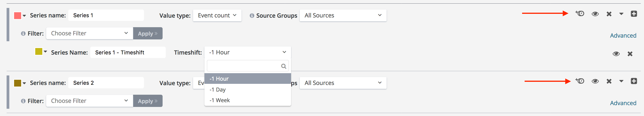Image resolution: width=644 pixels, height=116 pixels.
Task: Add timeshift to Series 2
Action: (x=579, y=81)
